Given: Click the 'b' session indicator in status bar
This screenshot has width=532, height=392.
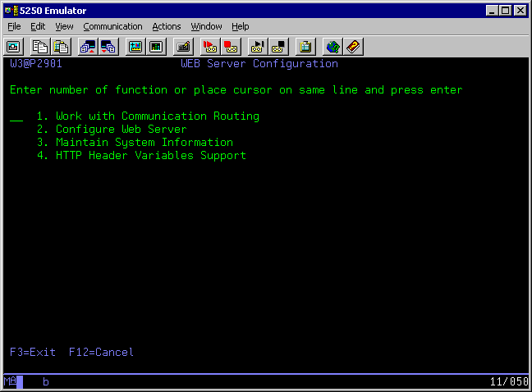Looking at the screenshot, I should coord(46,382).
